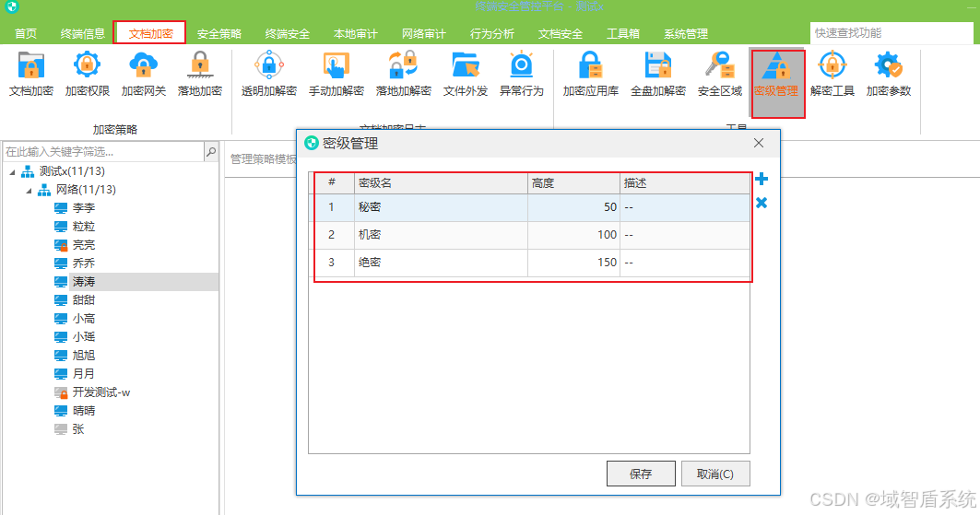Select terminal 亮亮 in the tree

(x=84, y=245)
